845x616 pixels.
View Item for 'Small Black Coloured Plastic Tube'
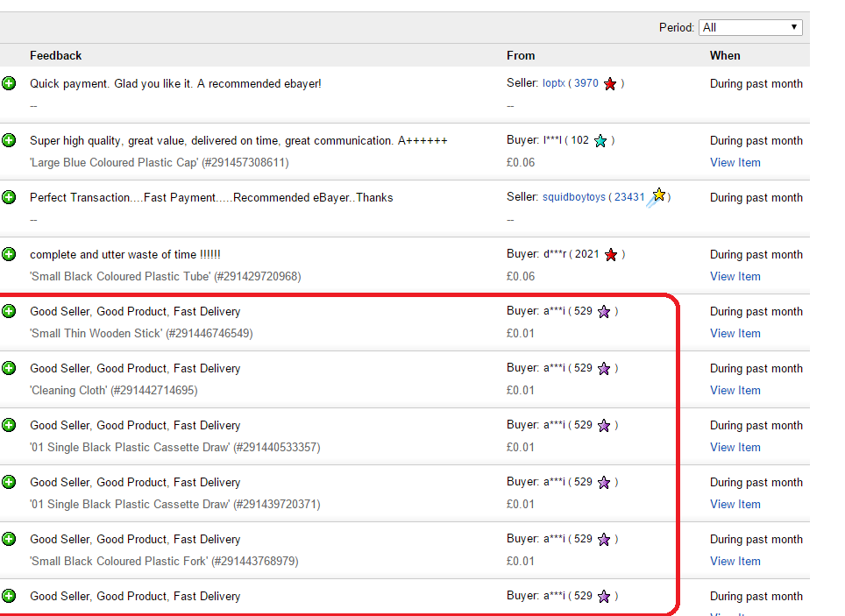(x=735, y=277)
